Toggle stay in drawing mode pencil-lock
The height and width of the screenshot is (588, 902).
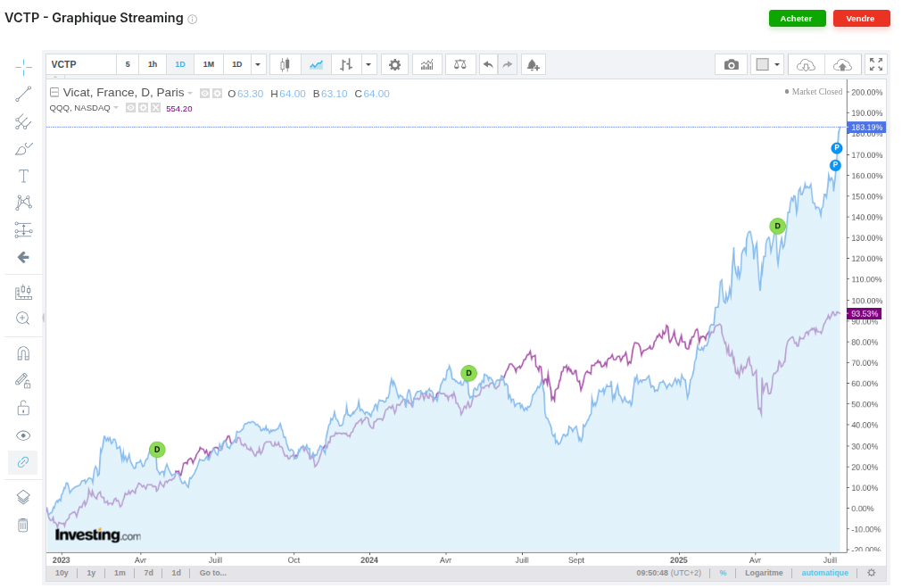[23, 380]
